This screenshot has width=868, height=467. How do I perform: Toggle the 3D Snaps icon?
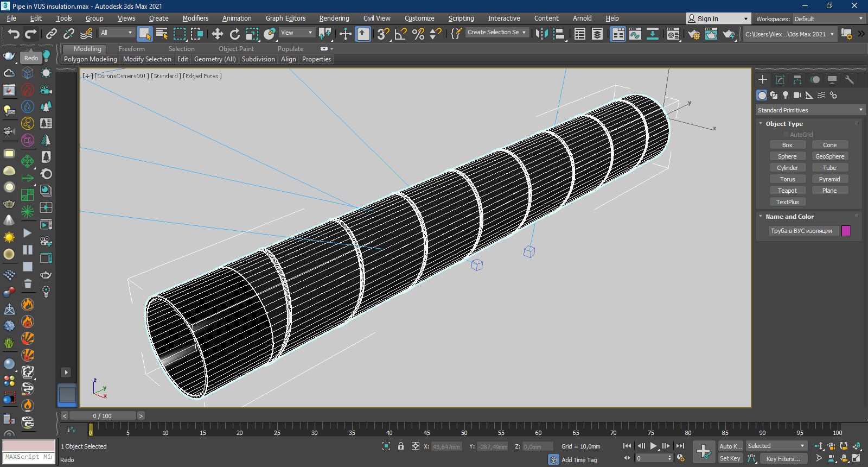[383, 34]
